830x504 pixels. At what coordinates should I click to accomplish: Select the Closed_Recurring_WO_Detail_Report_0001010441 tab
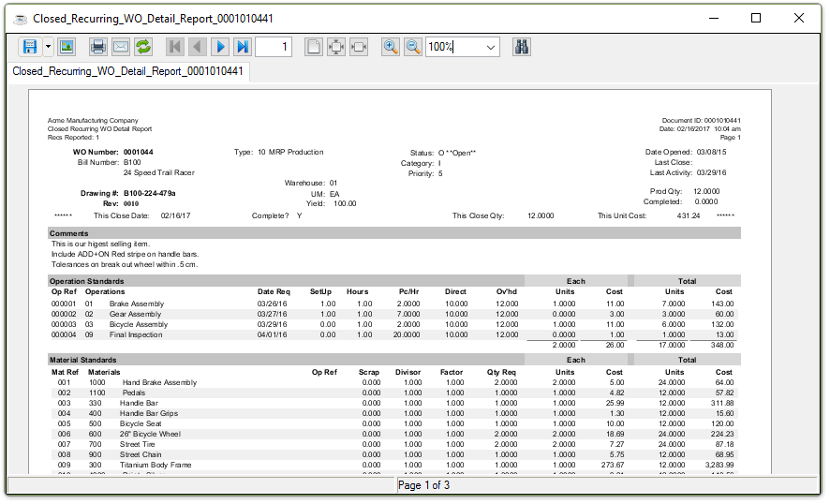[x=128, y=71]
